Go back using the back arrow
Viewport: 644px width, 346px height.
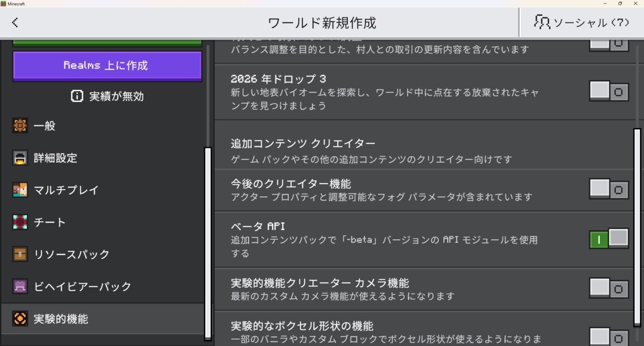click(x=15, y=22)
